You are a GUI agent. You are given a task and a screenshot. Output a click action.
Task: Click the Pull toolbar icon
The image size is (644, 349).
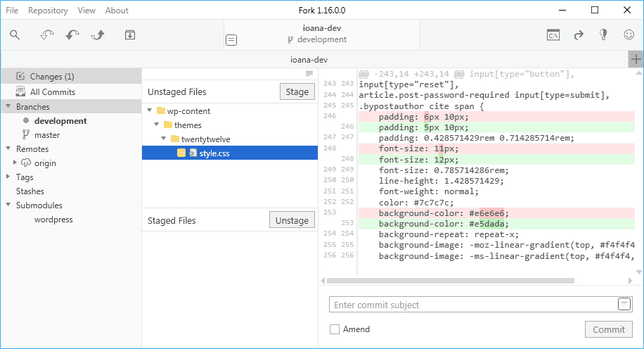click(x=72, y=35)
